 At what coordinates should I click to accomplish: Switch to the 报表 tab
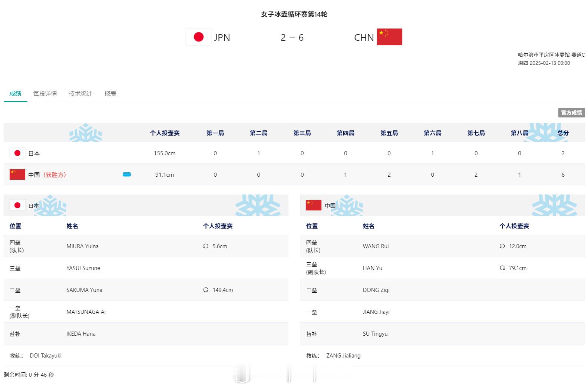tap(110, 93)
